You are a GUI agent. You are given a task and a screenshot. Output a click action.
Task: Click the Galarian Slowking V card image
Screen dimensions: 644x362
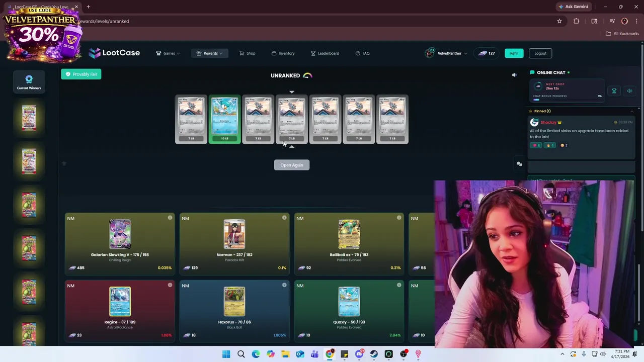pos(120,234)
